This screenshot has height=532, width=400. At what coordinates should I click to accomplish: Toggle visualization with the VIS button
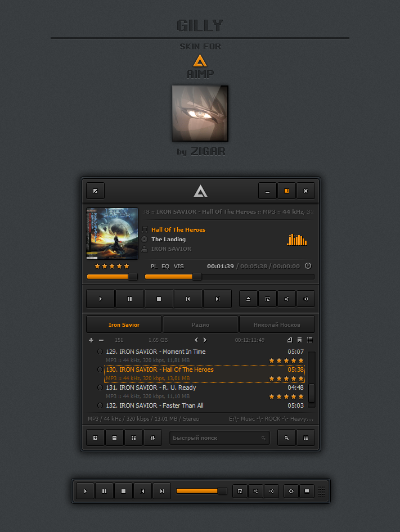[178, 267]
